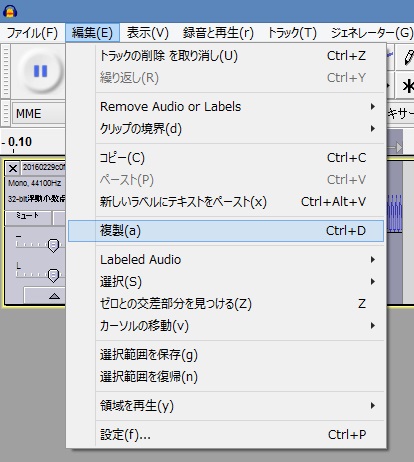Choose トラックの削除 を取り消し(U) undo
The width and height of the screenshot is (414, 462).
pyautogui.click(x=226, y=56)
